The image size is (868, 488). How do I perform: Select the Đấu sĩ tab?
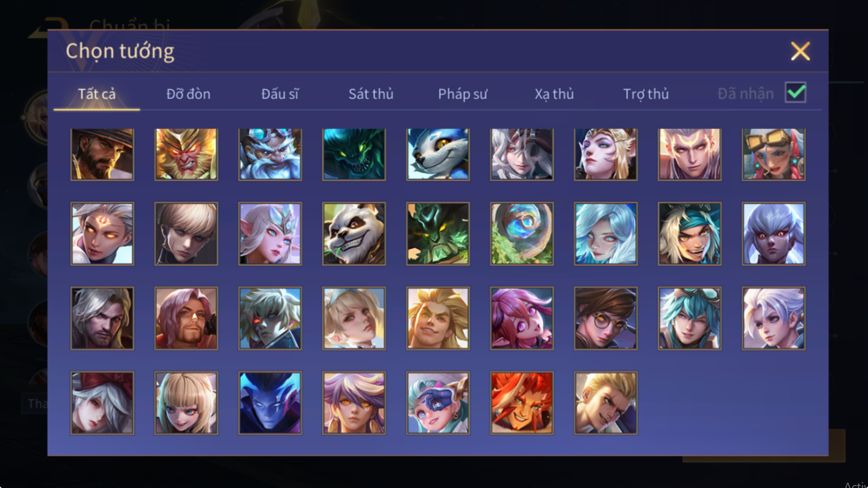point(280,94)
